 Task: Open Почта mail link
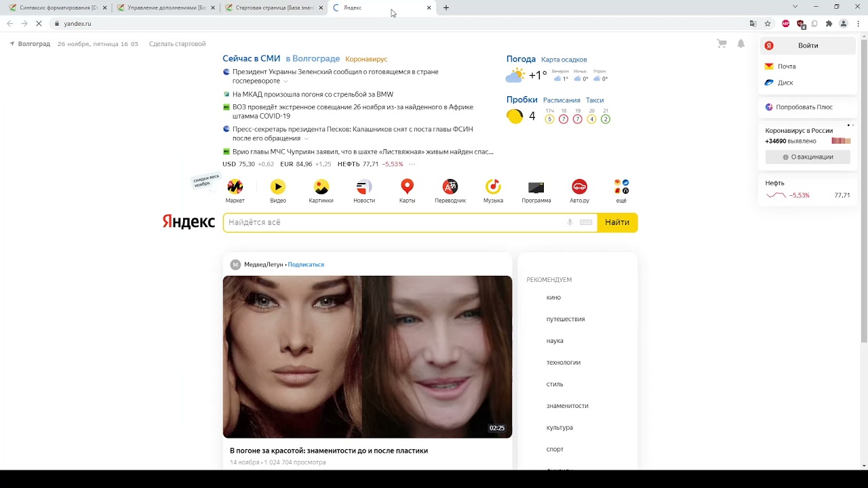787,66
